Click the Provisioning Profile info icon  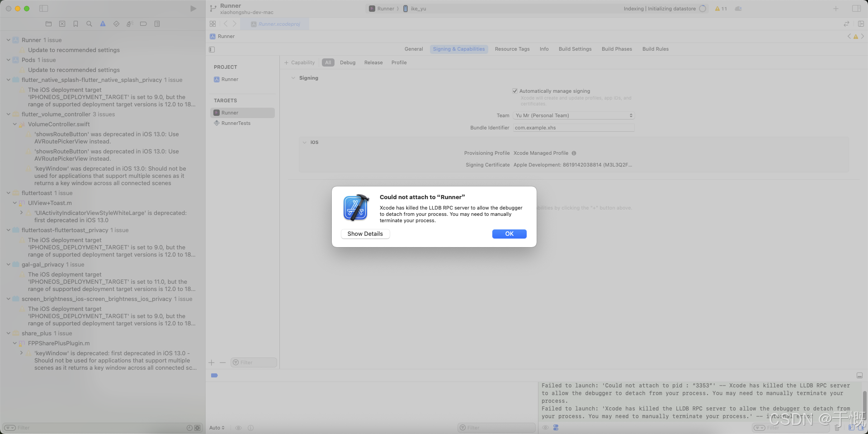click(x=574, y=153)
